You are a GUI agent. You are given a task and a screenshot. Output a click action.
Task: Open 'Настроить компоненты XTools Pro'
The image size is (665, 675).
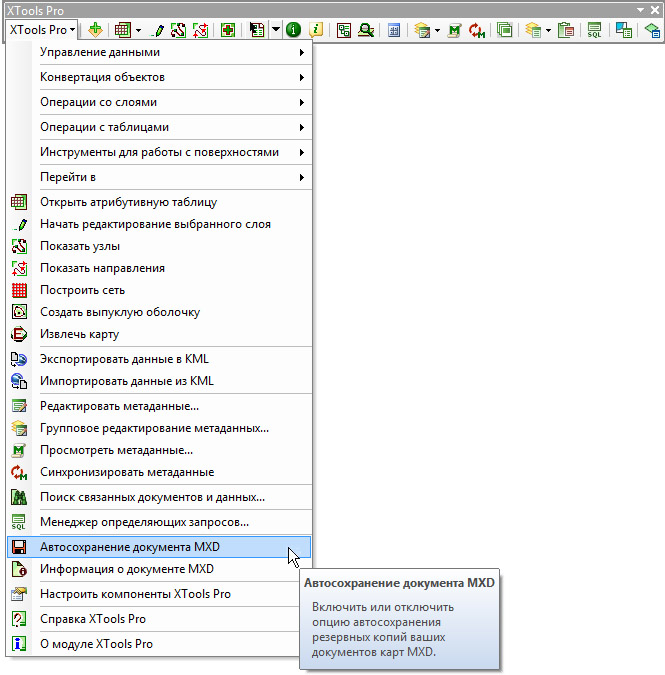coord(159,594)
